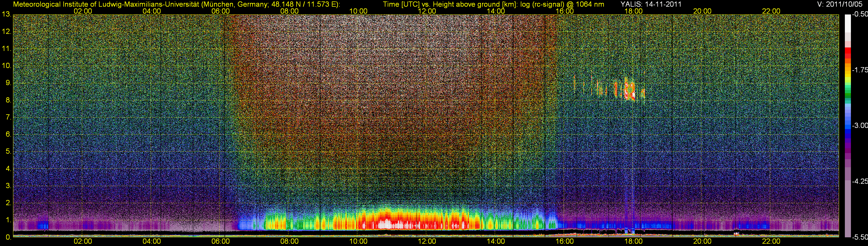Click the 2 km height axis label
The height and width of the screenshot is (246, 868).
(x=8, y=203)
